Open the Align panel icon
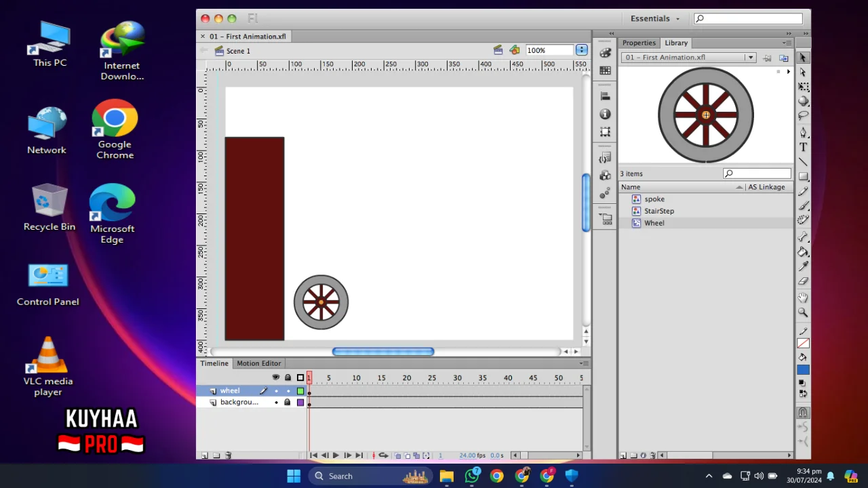This screenshot has width=868, height=488. (x=605, y=97)
